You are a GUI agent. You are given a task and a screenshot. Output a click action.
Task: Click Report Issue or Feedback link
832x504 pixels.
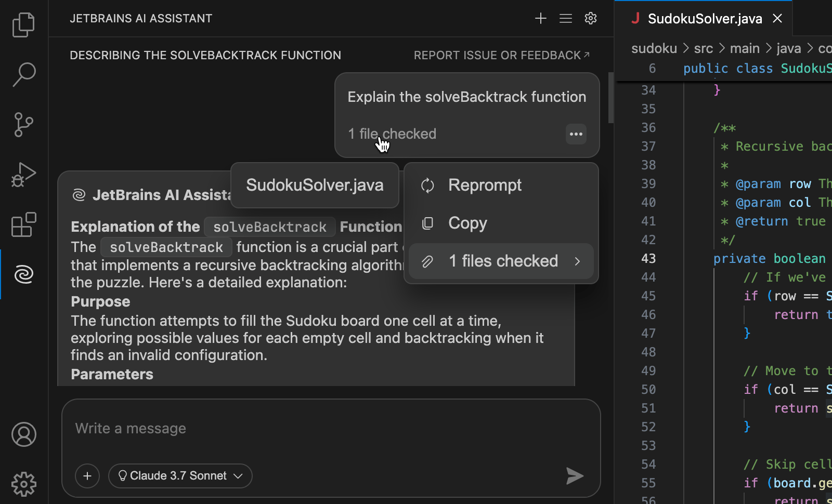(501, 55)
